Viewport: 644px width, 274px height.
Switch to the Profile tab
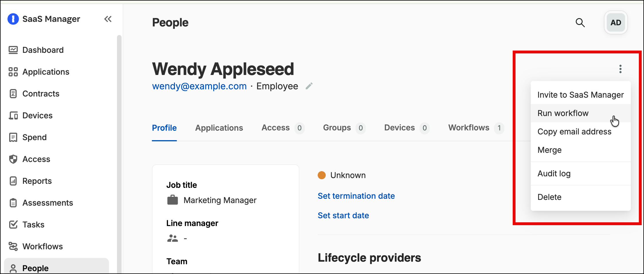pos(164,128)
